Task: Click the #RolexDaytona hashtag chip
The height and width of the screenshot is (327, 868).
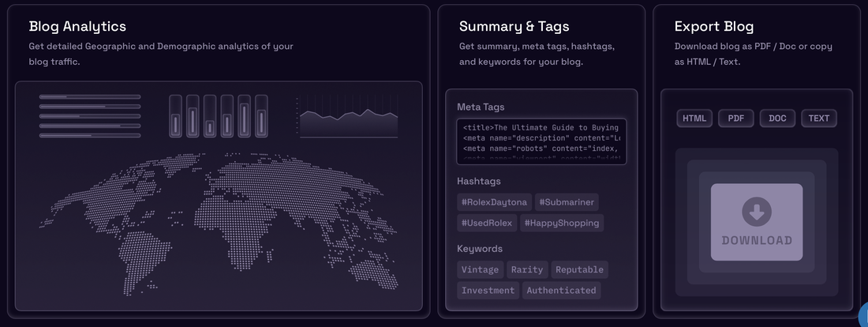Action: coord(495,202)
